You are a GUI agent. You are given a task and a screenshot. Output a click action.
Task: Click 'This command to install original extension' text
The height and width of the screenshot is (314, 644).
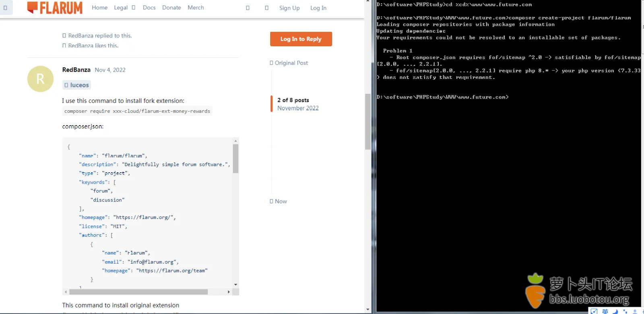[x=121, y=305]
